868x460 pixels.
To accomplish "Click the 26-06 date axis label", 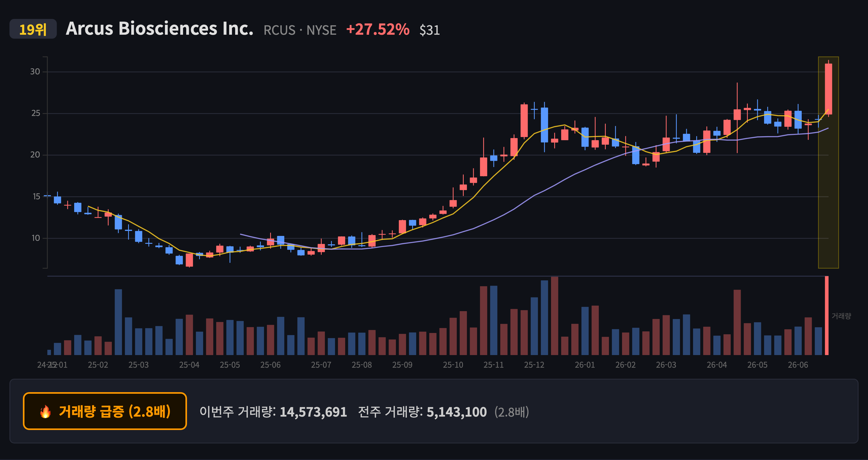I will (798, 365).
